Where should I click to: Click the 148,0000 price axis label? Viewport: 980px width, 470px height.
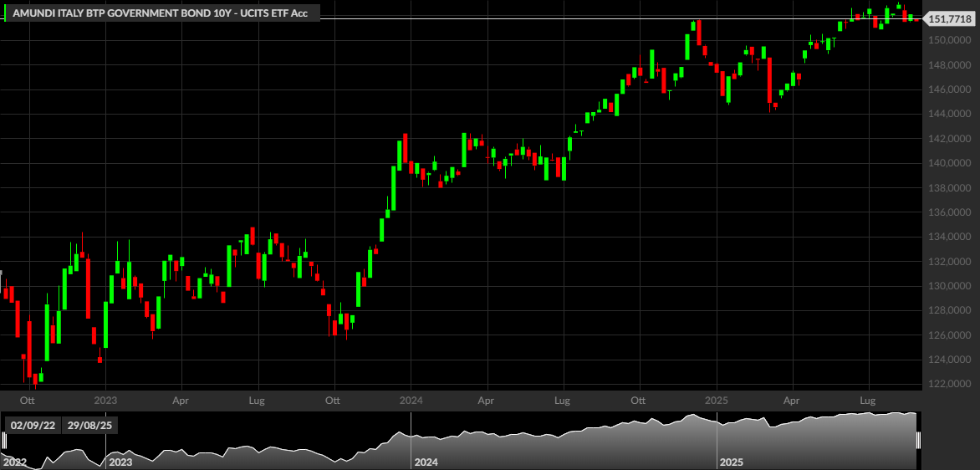click(949, 65)
